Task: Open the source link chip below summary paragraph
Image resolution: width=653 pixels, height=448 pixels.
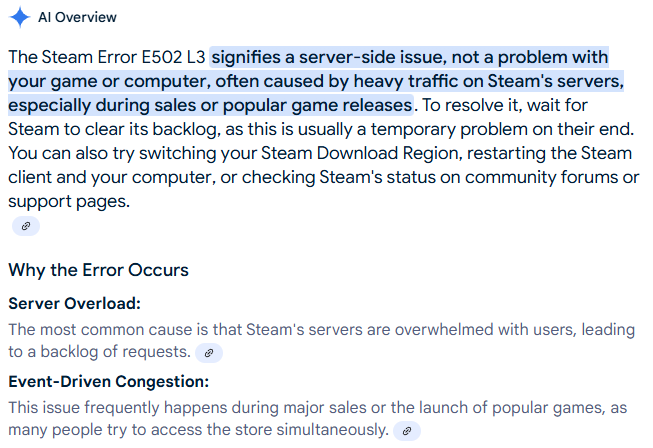Action: tap(26, 226)
